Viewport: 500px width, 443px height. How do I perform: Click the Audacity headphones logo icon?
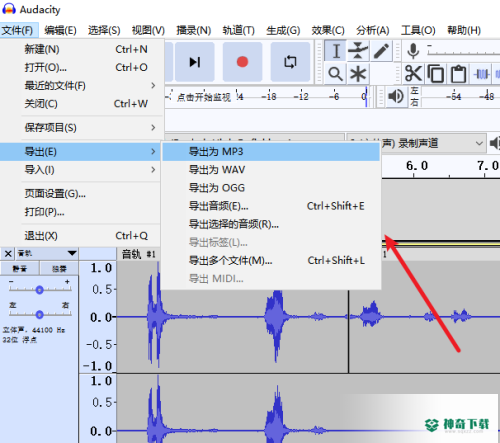point(9,9)
